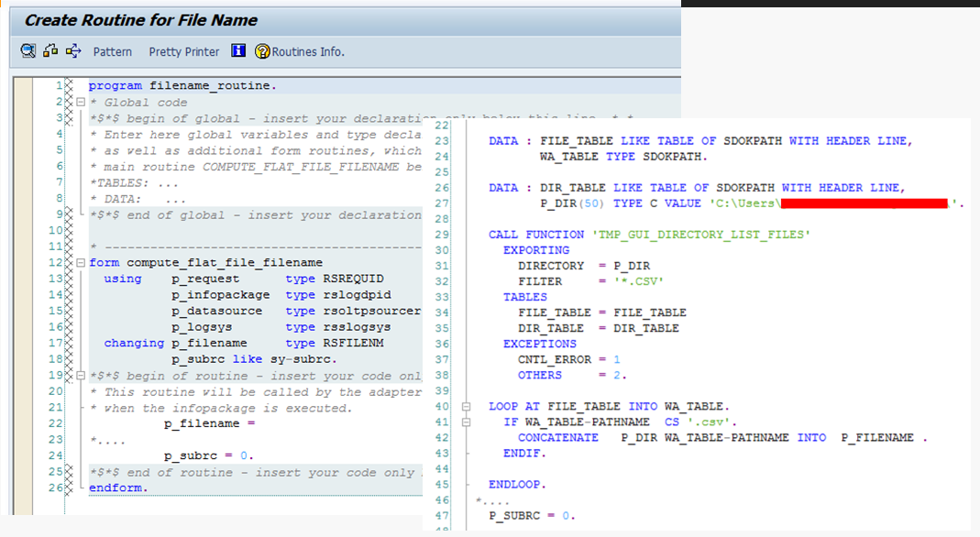Collapse the routine code block at line 19
The image size is (980, 537).
(79, 375)
